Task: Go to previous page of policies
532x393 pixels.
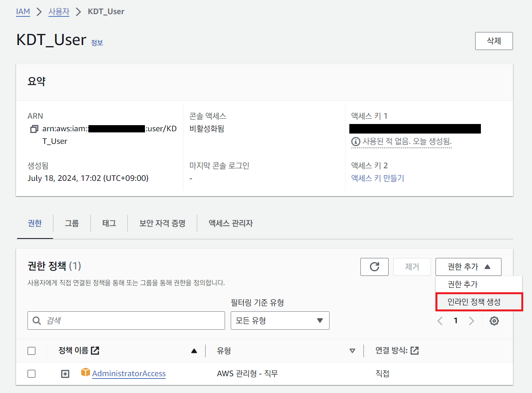Action: (440, 321)
